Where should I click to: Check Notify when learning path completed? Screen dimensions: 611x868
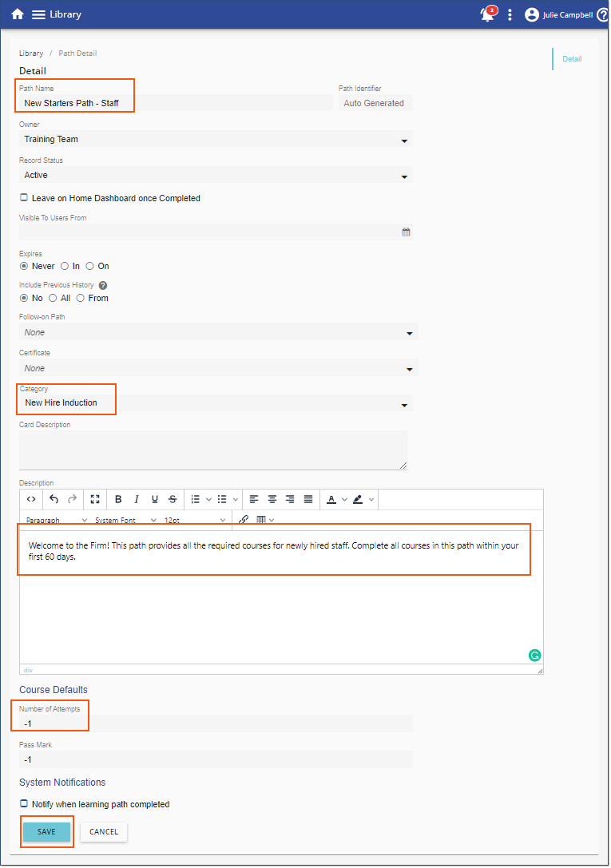(x=24, y=804)
